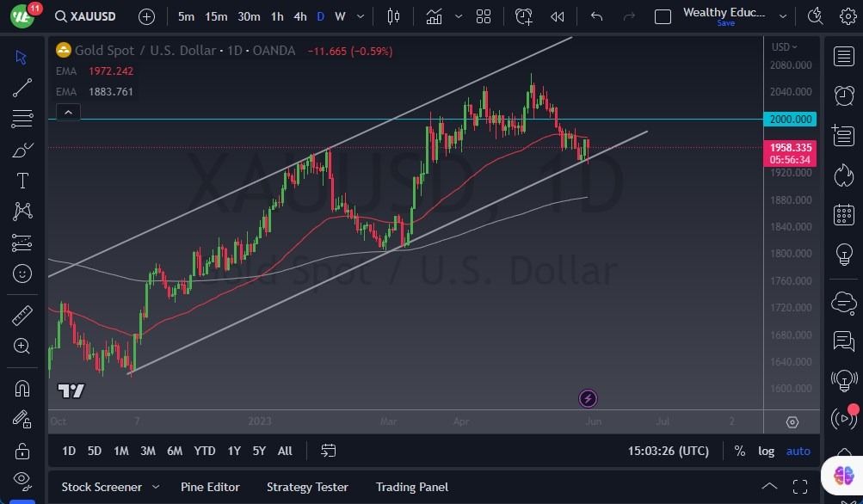Image resolution: width=863 pixels, height=504 pixels.
Task: Toggle log scale on price axis
Action: coord(766,451)
